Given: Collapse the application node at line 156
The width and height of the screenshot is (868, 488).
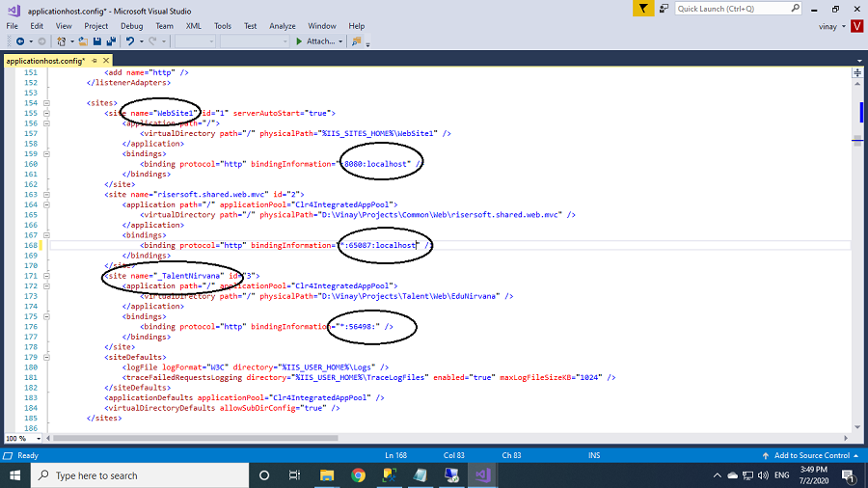Looking at the screenshot, I should 46,123.
